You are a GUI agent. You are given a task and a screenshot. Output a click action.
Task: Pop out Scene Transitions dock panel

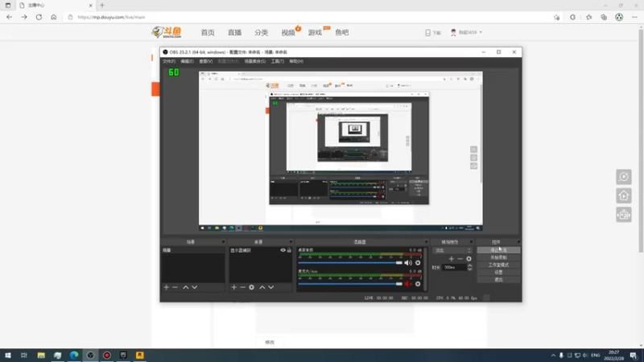471,242
